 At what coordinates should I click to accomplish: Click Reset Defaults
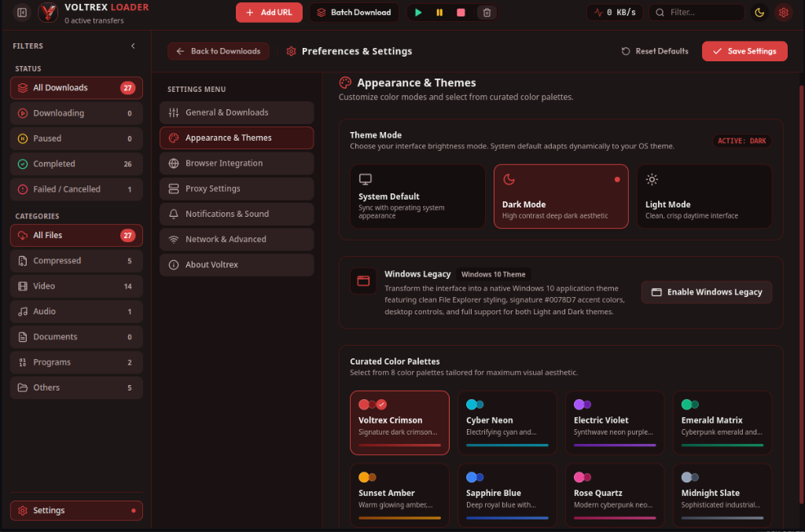click(x=655, y=51)
